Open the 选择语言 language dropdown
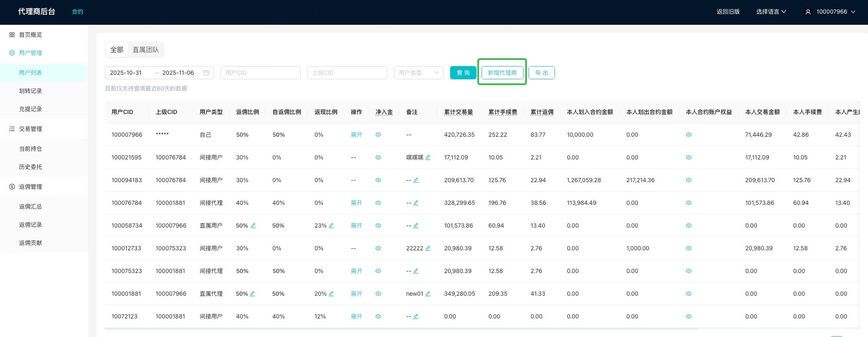This screenshot has height=337, width=868. [x=771, y=12]
